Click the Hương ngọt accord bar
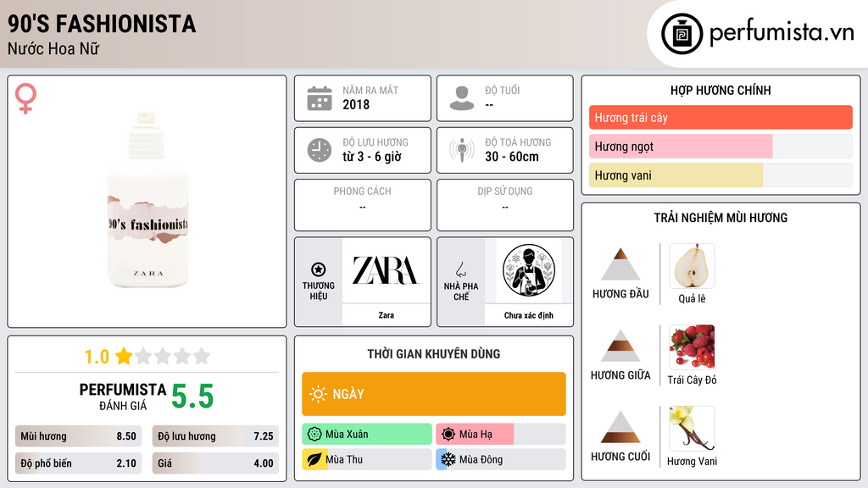Screen dimensions: 868x488 (721, 146)
